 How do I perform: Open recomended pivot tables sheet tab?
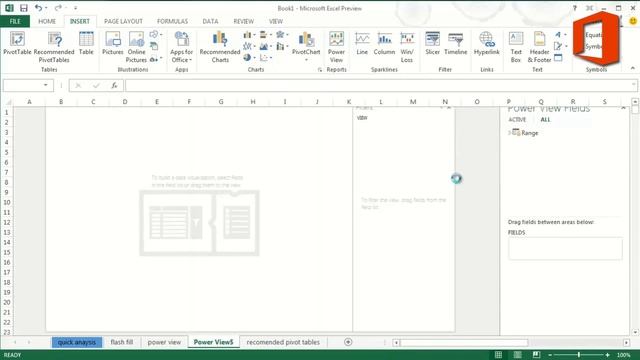click(x=283, y=342)
